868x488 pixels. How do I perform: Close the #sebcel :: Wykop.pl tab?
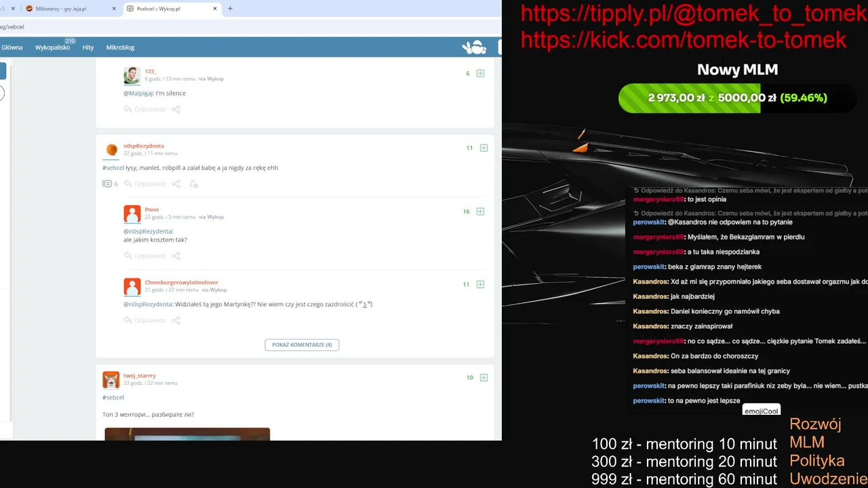[216, 9]
